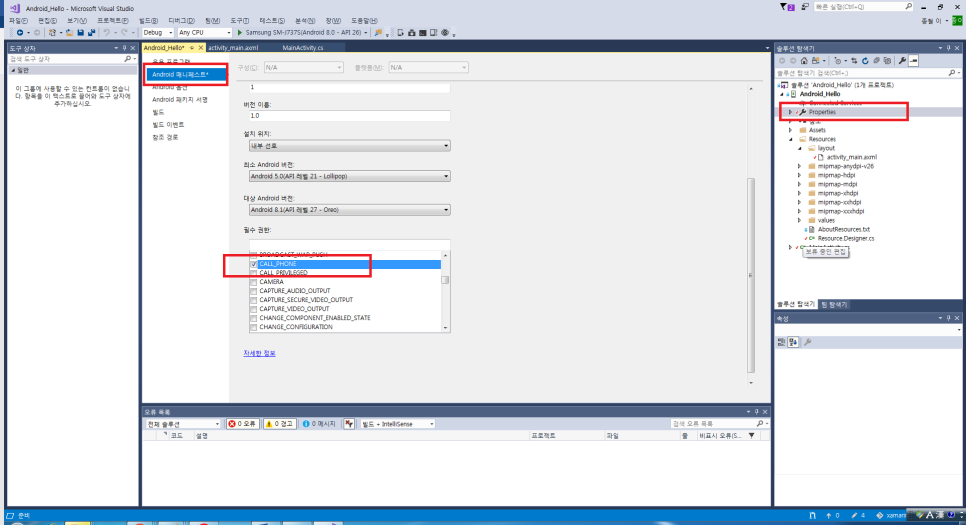This screenshot has height=525, width=966.
Task: Click Android device manager toolbar icon
Action: 400,33
